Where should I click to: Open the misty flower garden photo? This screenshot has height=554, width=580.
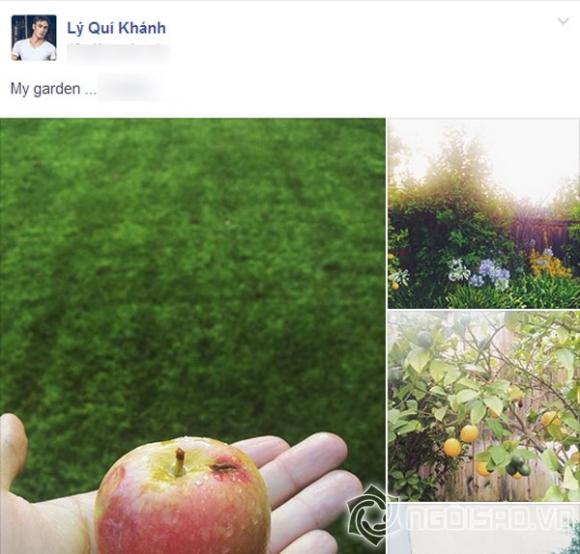(484, 213)
